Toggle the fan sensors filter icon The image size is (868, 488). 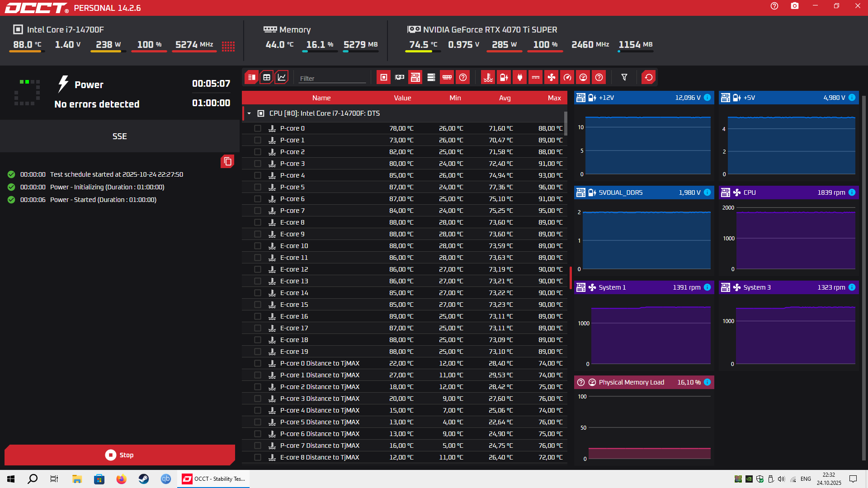[x=552, y=77]
